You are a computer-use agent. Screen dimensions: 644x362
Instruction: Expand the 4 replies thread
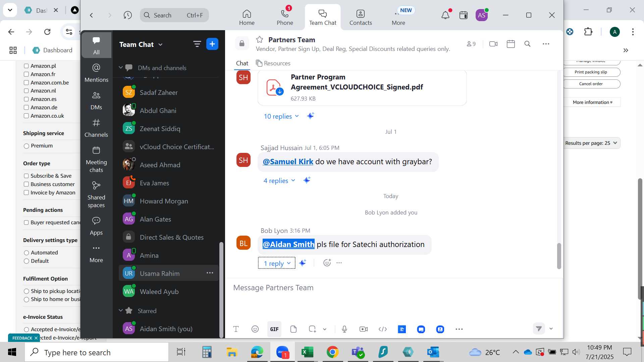(x=279, y=181)
